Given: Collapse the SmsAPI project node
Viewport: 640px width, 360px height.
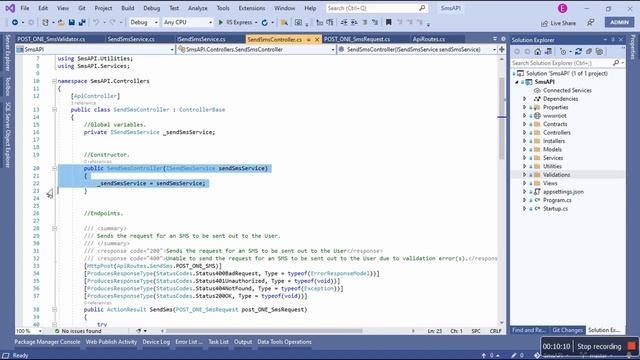Looking at the screenshot, I should pos(517,82).
